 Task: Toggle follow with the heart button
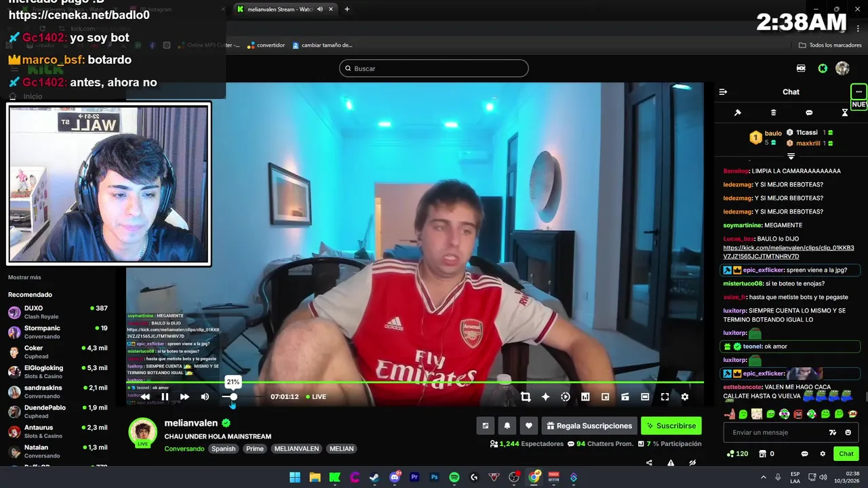(529, 426)
